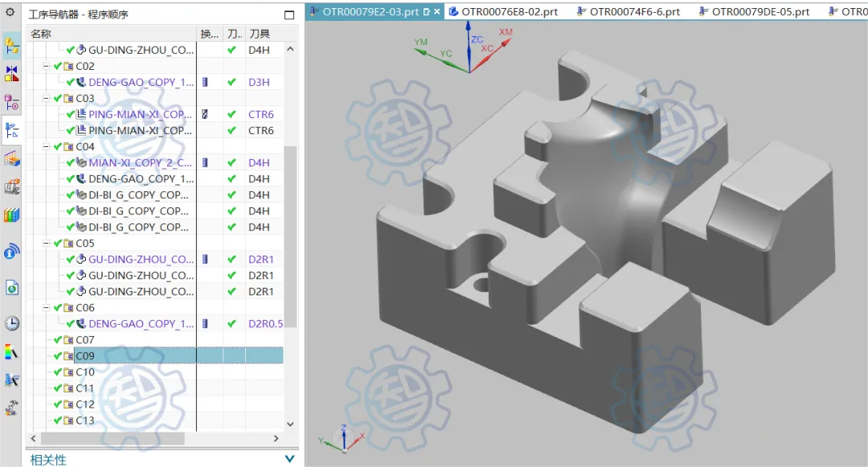This screenshot has width=868, height=467.
Task: Select DENG-GAO_COPY_1 operation under C02
Action: point(141,82)
